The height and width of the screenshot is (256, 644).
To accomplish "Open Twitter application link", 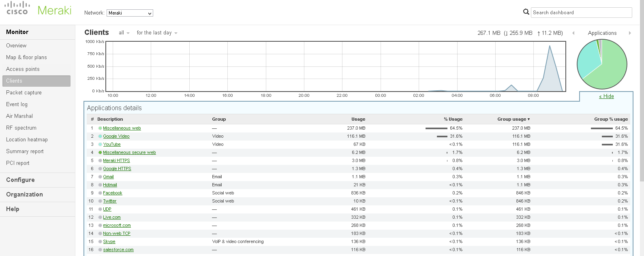I will [x=110, y=201].
